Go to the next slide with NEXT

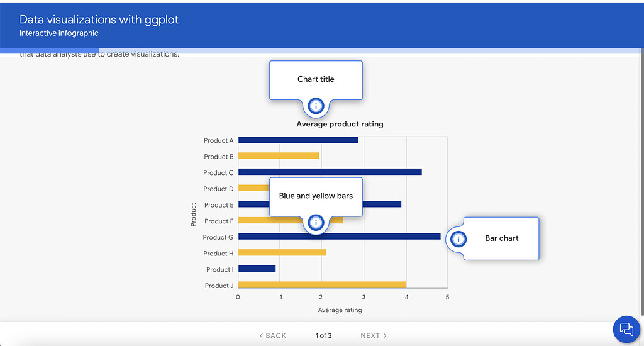(374, 335)
